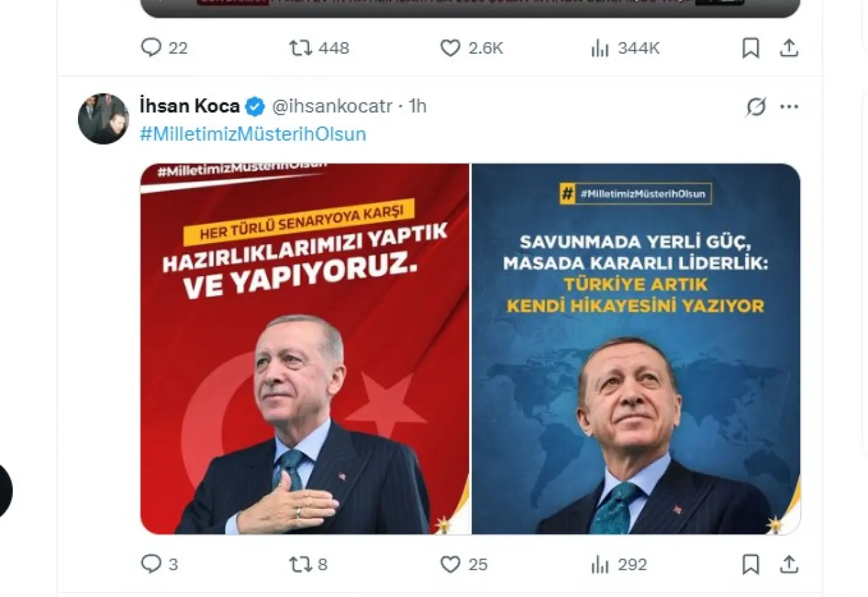The width and height of the screenshot is (868, 597).
Task: Open İhsan Koca's profile avatar
Action: (103, 119)
